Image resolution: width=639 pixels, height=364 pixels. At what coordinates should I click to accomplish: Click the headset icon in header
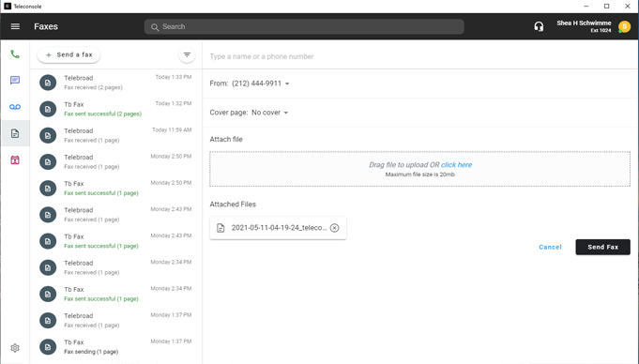coord(539,26)
